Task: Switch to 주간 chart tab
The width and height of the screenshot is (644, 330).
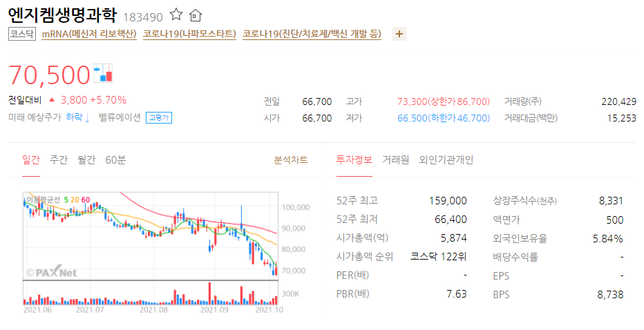Action: (x=58, y=159)
